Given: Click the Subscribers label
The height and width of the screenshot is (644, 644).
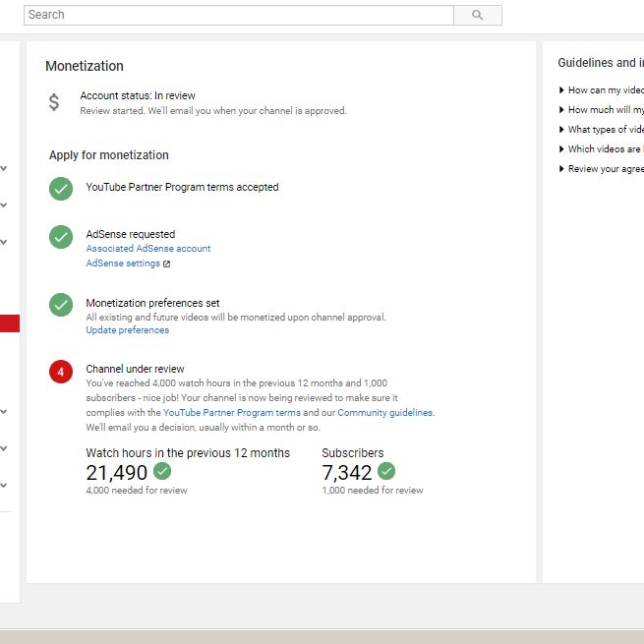Looking at the screenshot, I should (352, 453).
